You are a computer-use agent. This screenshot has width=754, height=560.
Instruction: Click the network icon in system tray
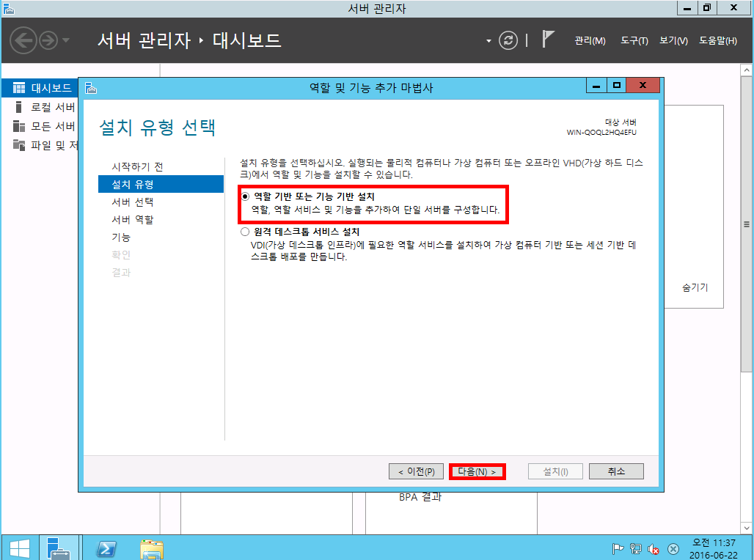[636, 548]
